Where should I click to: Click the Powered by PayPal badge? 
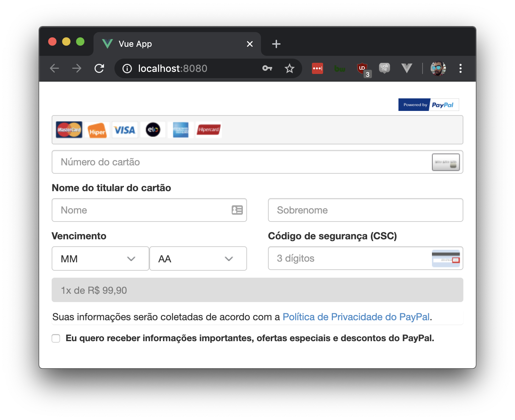(429, 105)
